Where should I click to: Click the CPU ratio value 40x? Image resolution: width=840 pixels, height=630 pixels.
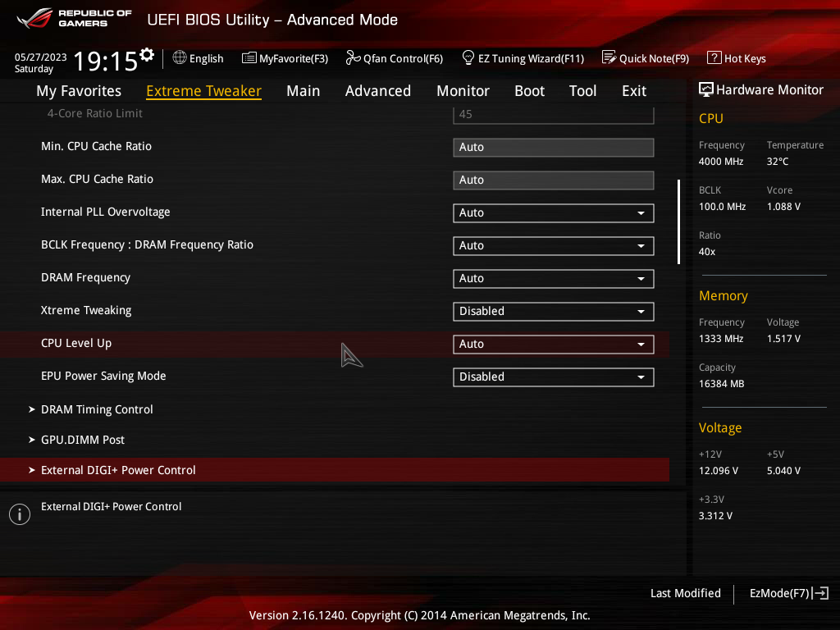pos(707,251)
